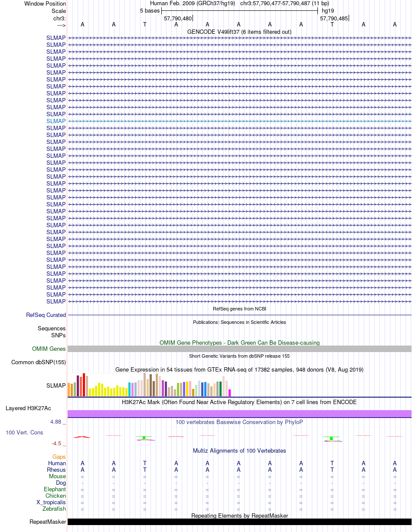The image size is (412, 532).
Task: Select the Zebrafish alignment row label
Action: pyautogui.click(x=55, y=509)
